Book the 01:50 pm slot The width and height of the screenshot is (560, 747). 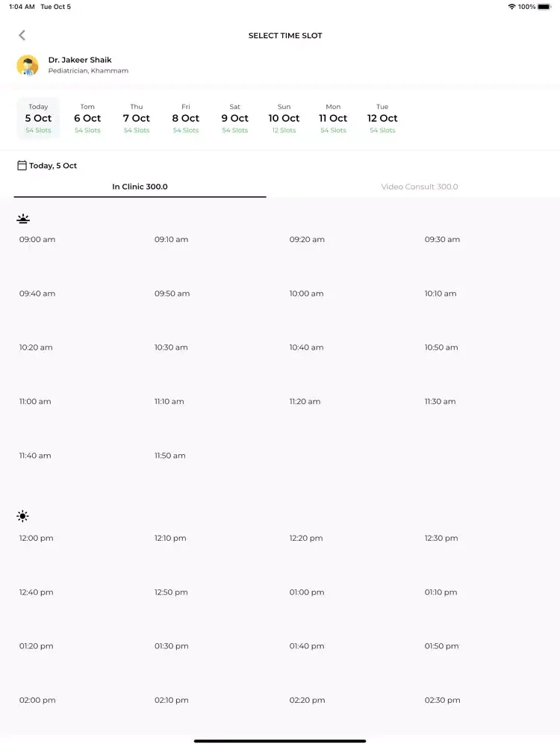pos(442,646)
